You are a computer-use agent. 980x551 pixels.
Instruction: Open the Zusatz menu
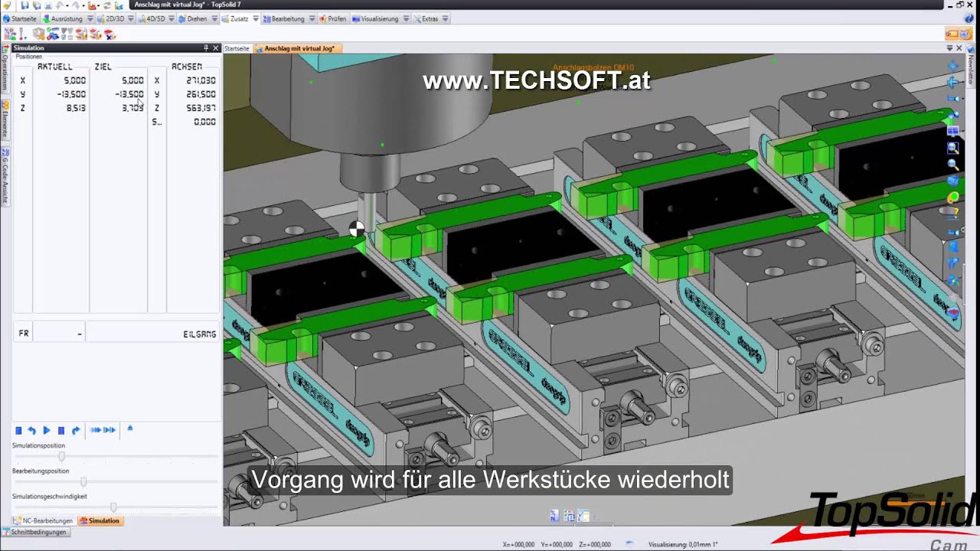[x=235, y=18]
